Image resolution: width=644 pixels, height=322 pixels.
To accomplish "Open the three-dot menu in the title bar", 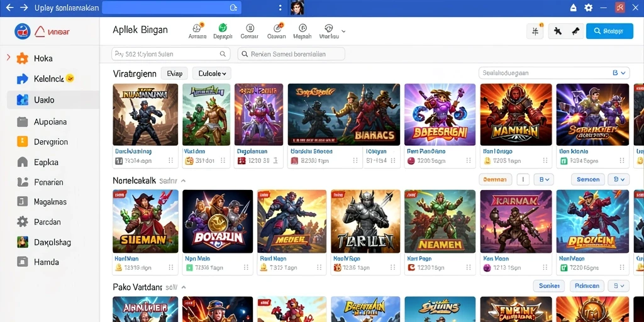I will coord(280,8).
